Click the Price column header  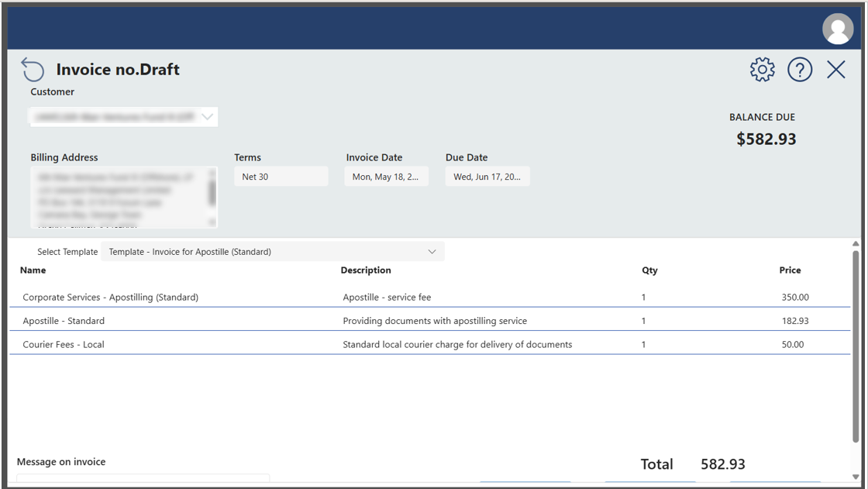[790, 270]
